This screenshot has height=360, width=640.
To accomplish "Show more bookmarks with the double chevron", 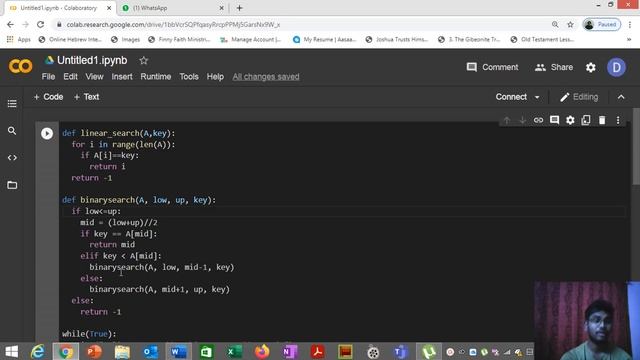I will click(x=629, y=40).
